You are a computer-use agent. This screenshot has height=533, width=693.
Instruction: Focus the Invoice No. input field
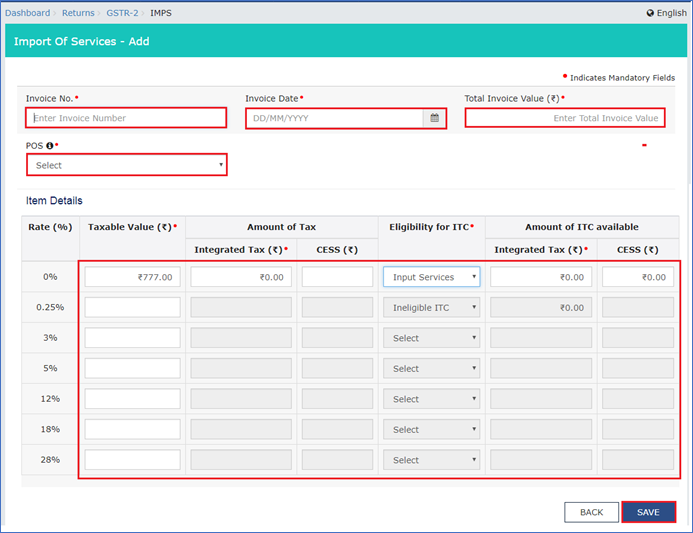pos(126,118)
